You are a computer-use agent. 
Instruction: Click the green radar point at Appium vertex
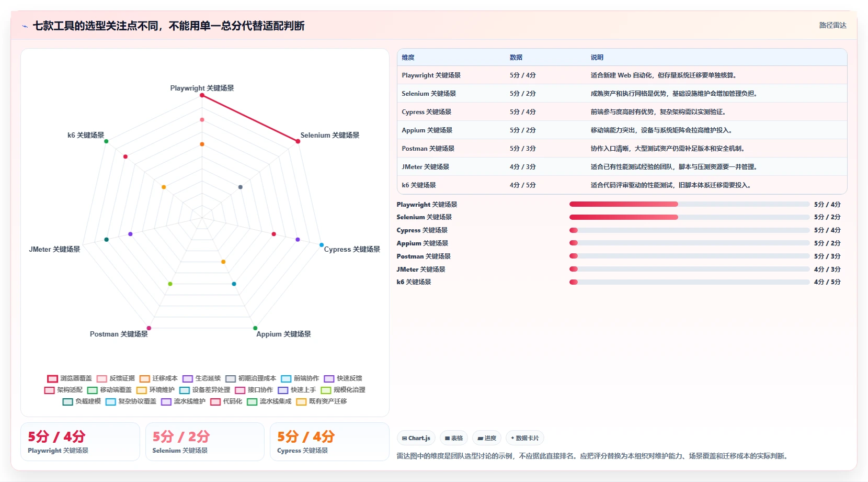pos(255,328)
